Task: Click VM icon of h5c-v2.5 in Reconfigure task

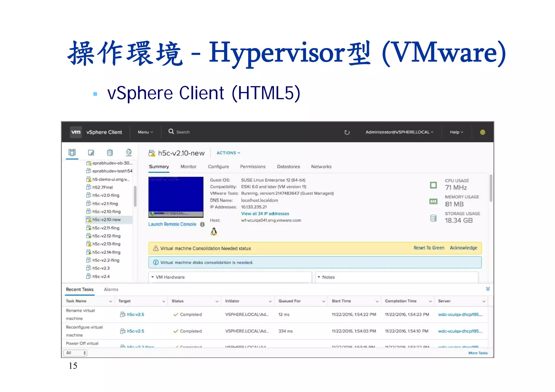Action: pyautogui.click(x=122, y=331)
